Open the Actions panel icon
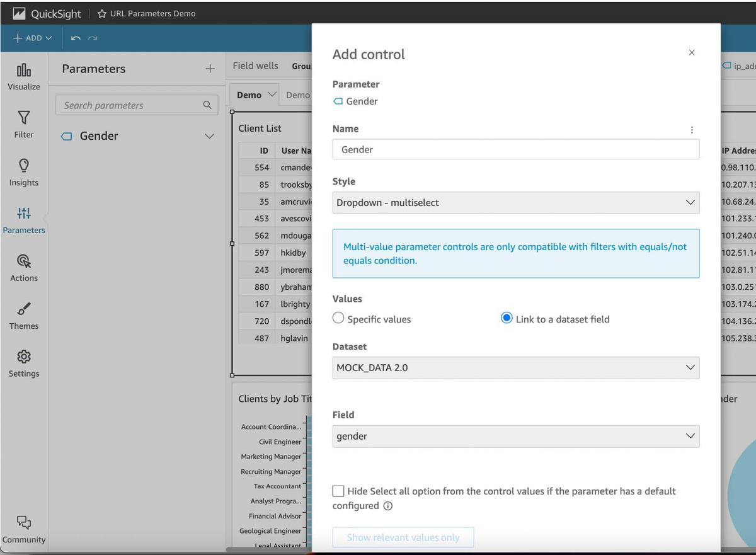756x555 pixels. click(x=23, y=261)
